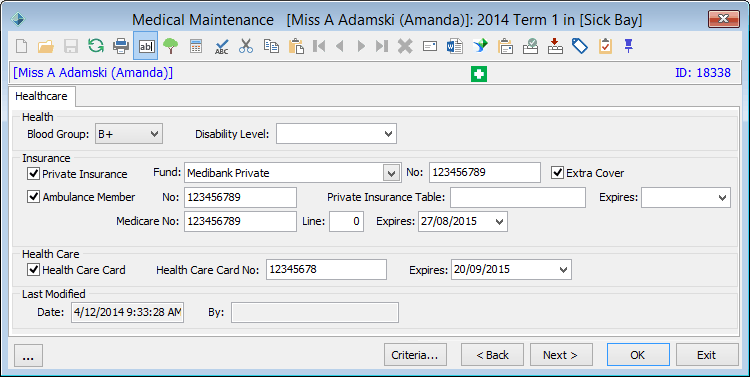Click the envelope mail icon
This screenshot has width=750, height=377.
tap(430, 46)
